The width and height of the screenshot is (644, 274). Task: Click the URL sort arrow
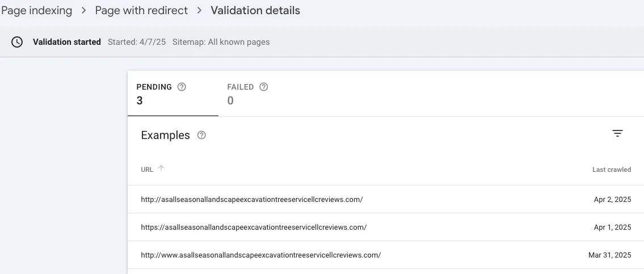click(161, 168)
